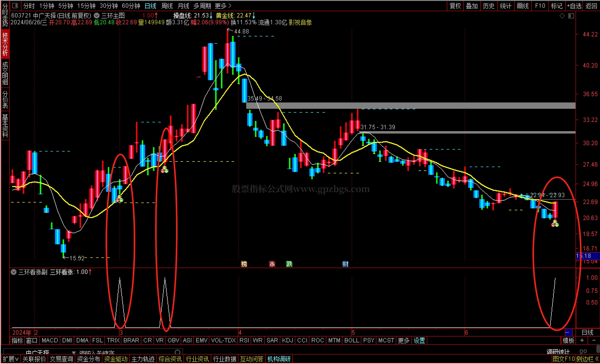Click the 涨 event marker on the timeline

[272, 264]
